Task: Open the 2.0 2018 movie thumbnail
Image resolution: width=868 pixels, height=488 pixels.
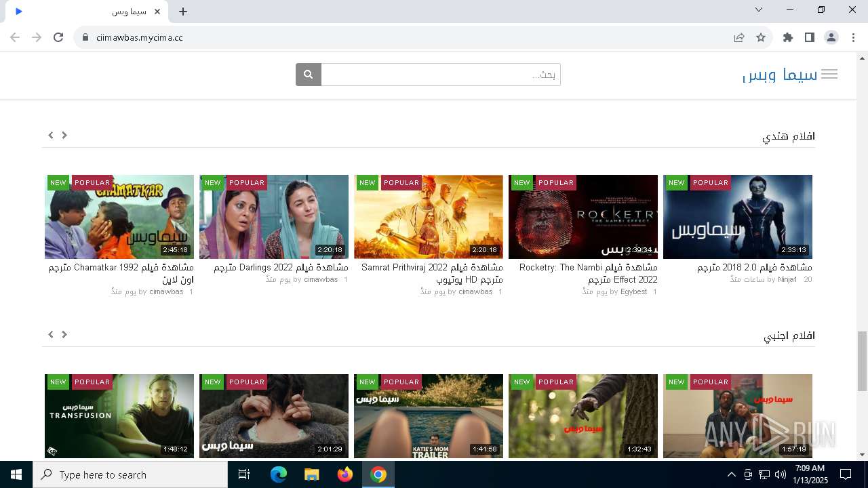Action: [738, 217]
